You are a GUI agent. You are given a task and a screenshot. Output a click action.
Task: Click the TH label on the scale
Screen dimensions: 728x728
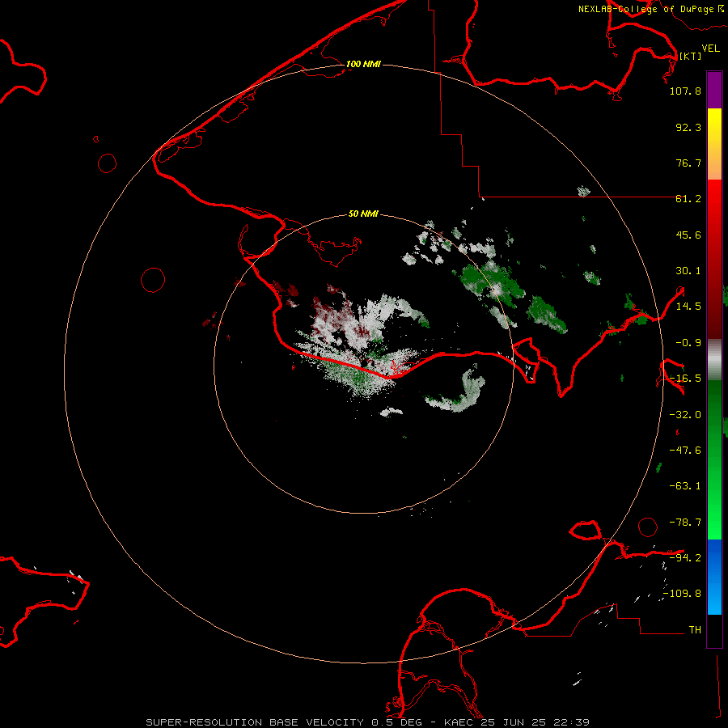click(x=695, y=629)
